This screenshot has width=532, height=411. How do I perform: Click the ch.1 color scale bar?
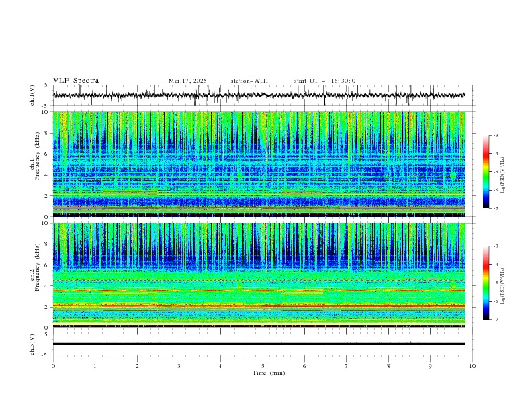pos(486,172)
